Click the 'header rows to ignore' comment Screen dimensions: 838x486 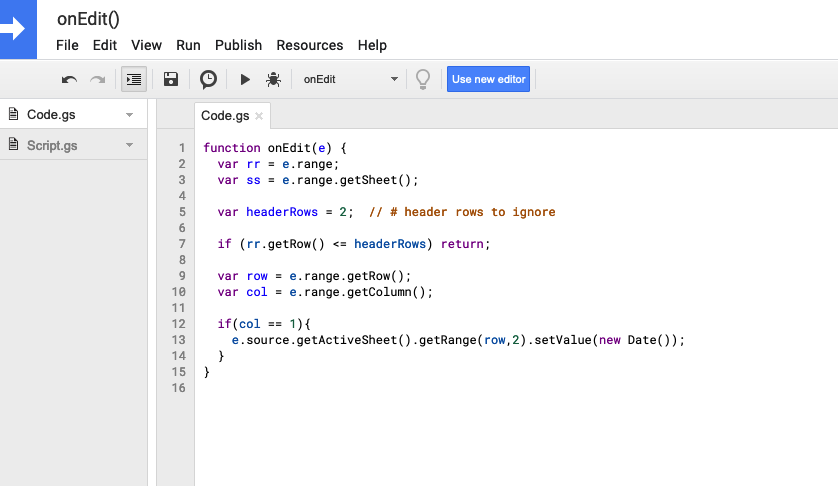click(479, 212)
